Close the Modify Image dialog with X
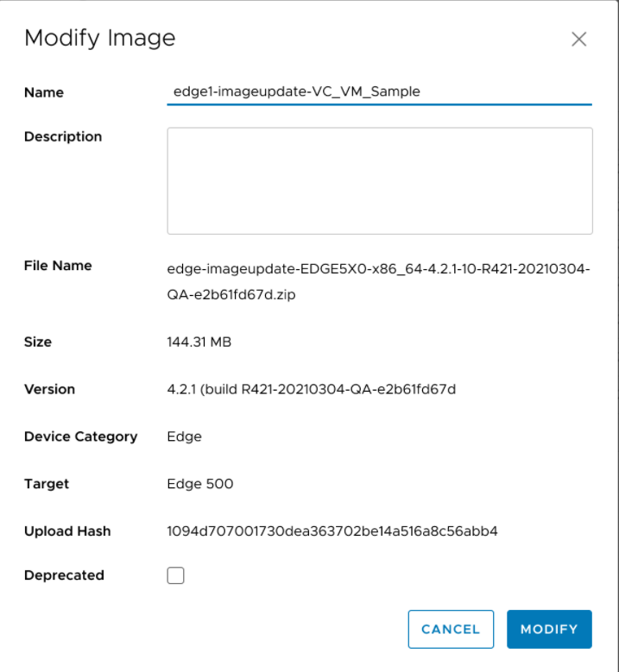This screenshot has height=672, width=619. 578,39
